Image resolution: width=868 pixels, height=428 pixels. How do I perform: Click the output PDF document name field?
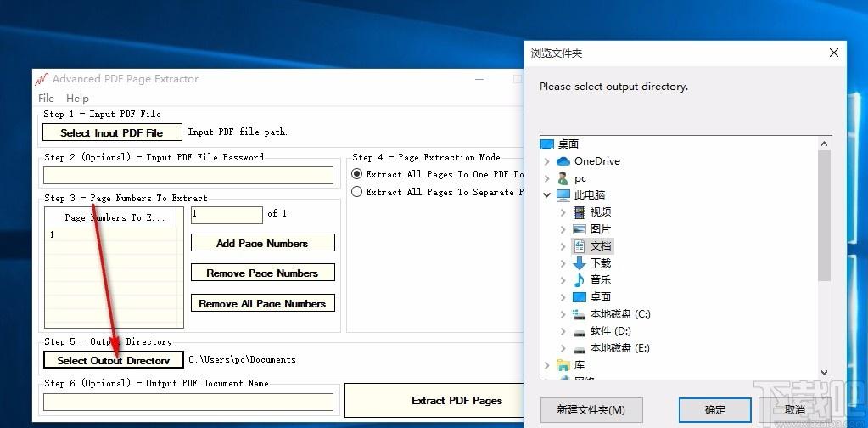188,402
